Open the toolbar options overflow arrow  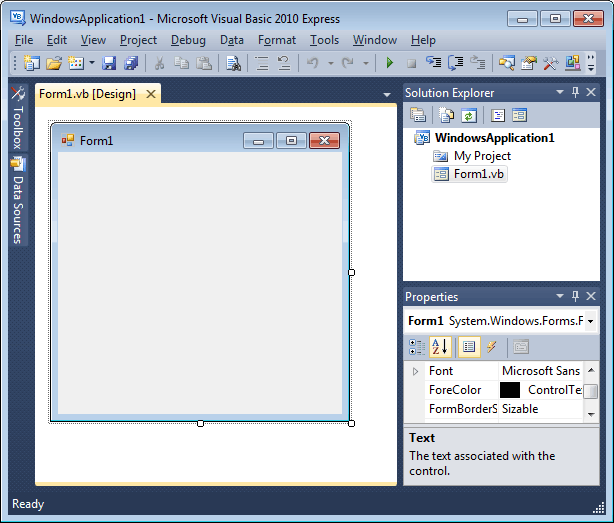tap(591, 63)
